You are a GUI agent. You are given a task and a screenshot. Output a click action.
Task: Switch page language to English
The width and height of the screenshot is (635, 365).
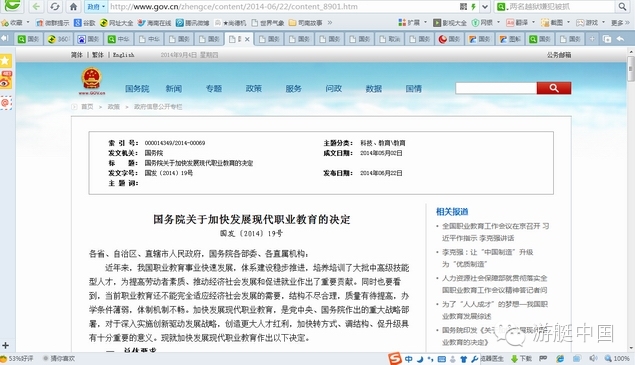pyautogui.click(x=124, y=55)
